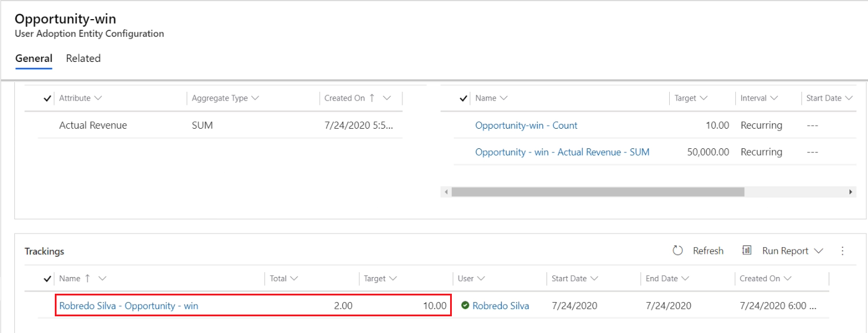This screenshot has height=333, width=868.
Task: Open Robredo Silva - Opportunity - win tracking
Action: pos(129,306)
